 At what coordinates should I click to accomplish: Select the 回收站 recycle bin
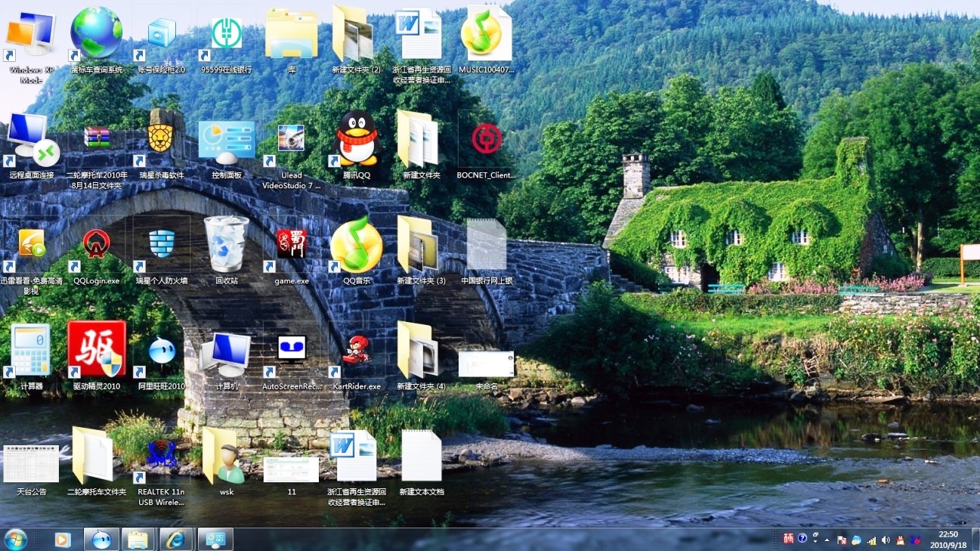click(x=226, y=245)
